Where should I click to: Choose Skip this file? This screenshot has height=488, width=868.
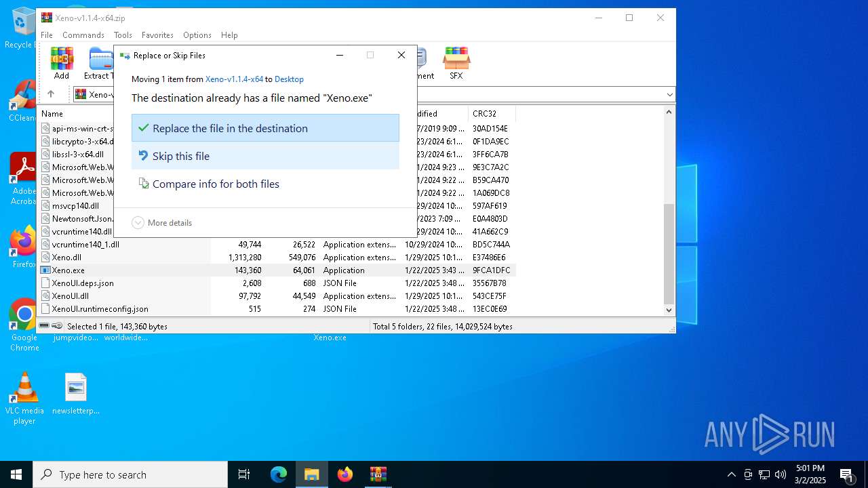coord(265,156)
